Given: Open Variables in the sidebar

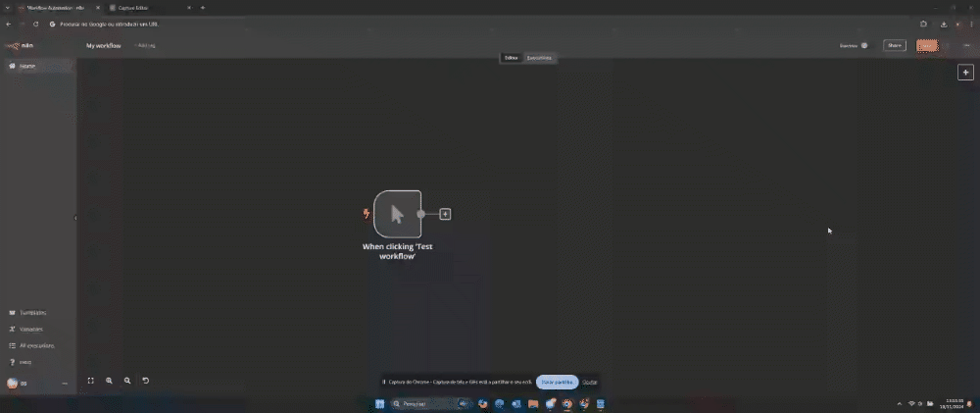Looking at the screenshot, I should click(31, 329).
